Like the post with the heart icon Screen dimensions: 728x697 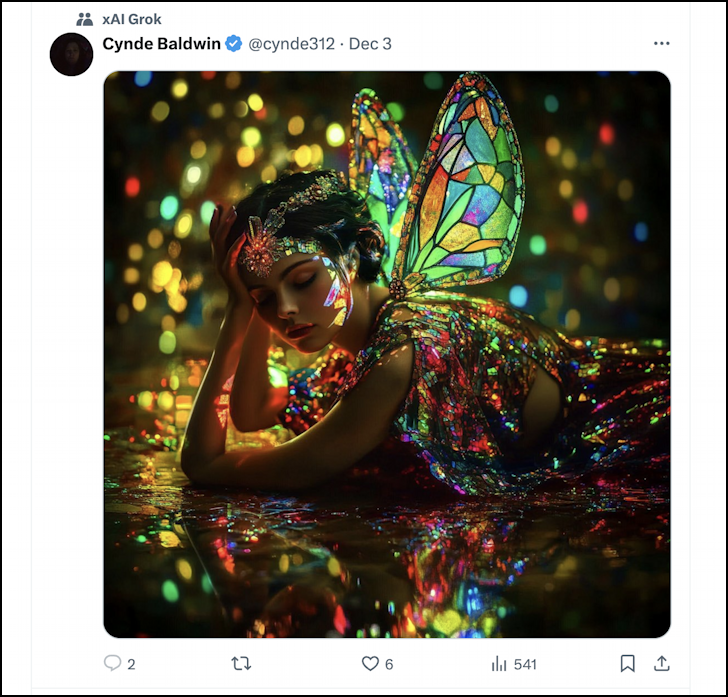tap(370, 664)
